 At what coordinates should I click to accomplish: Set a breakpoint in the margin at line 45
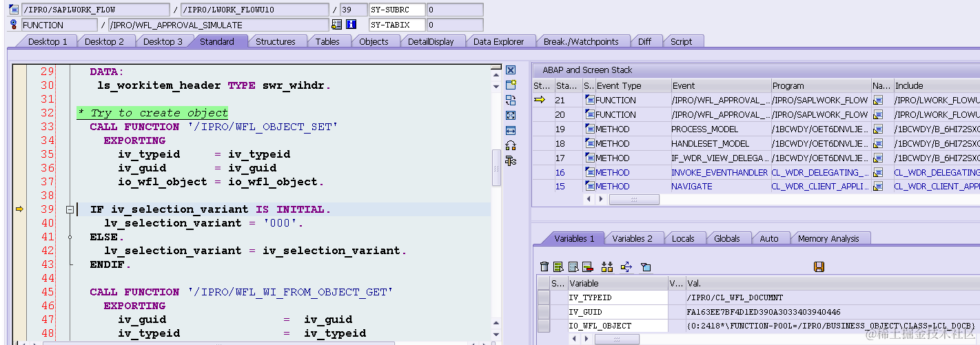[x=19, y=292]
